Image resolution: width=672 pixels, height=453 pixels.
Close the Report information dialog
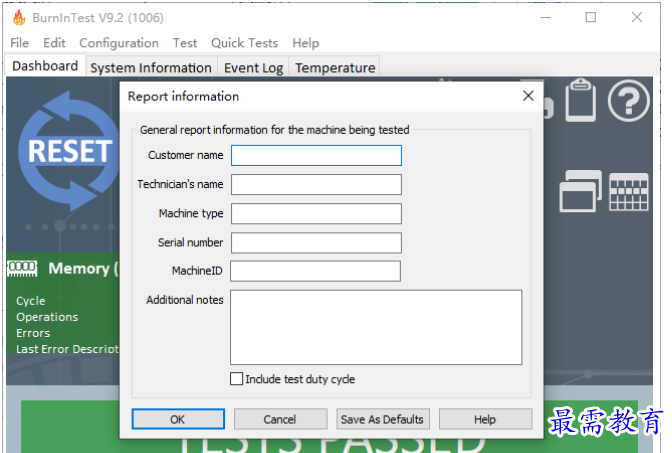click(x=528, y=96)
